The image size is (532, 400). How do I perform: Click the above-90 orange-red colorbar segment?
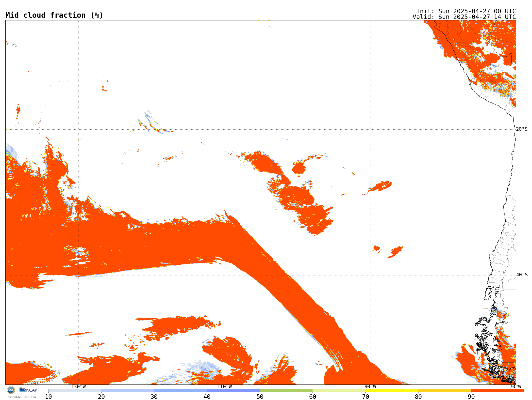(498, 391)
